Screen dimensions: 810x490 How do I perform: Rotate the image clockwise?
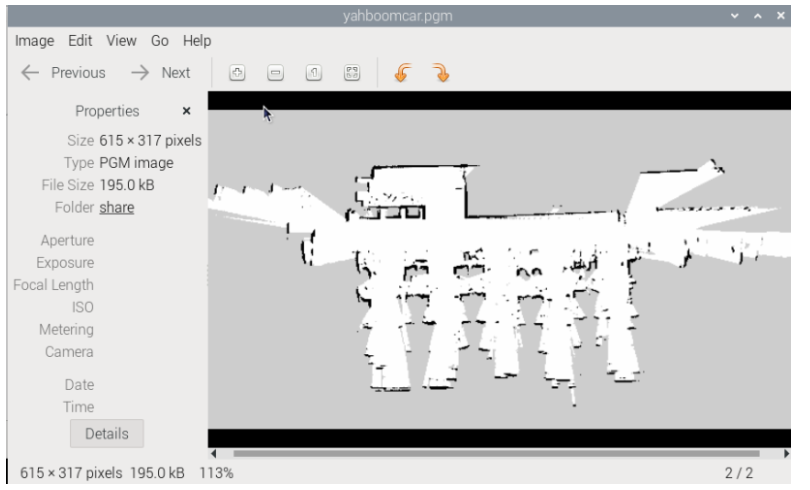point(441,73)
